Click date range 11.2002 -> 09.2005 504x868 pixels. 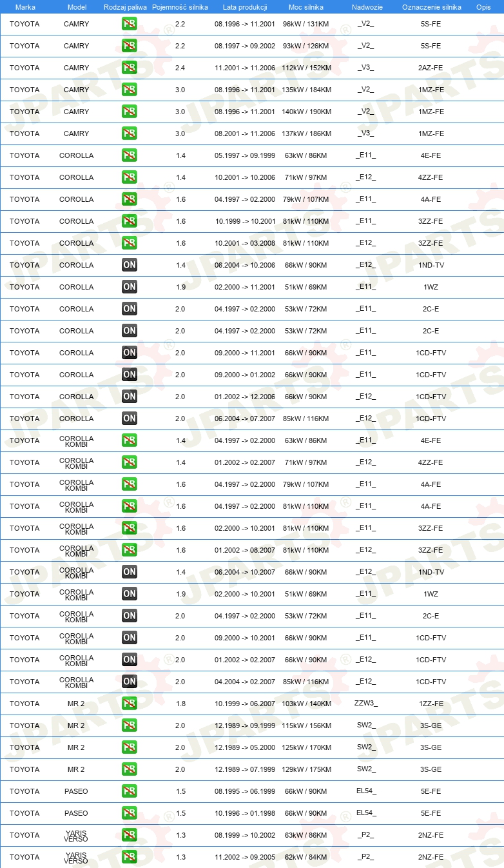tap(245, 857)
